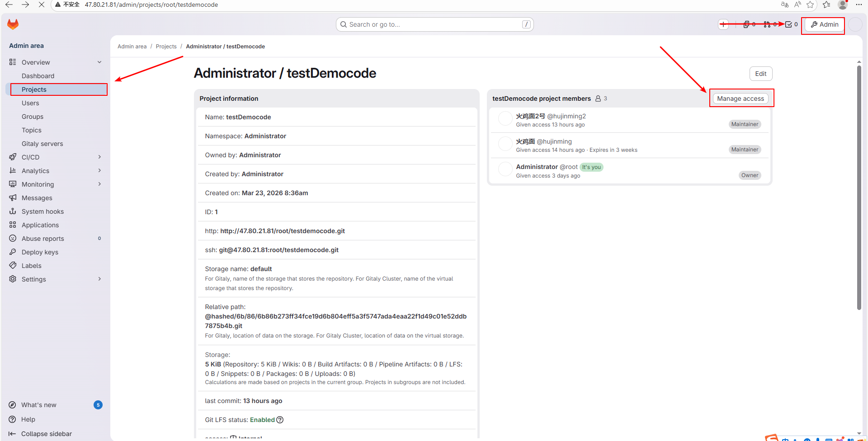Open Namespace Administrator link
Image resolution: width=868 pixels, height=441 pixels.
coord(265,136)
